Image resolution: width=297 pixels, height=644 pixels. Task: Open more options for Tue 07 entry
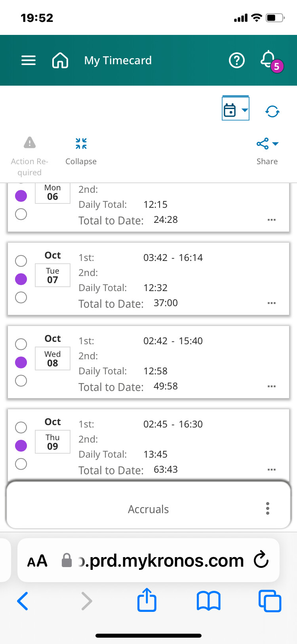(271, 303)
